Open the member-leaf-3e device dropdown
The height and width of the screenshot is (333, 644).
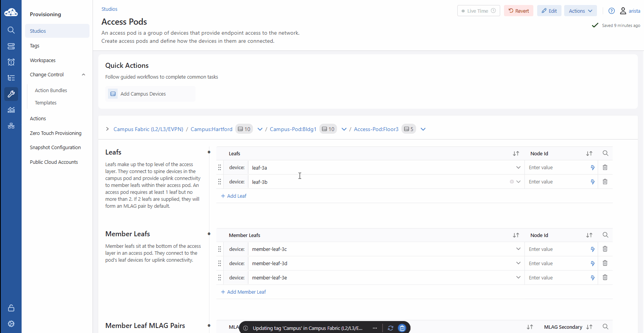point(518,277)
